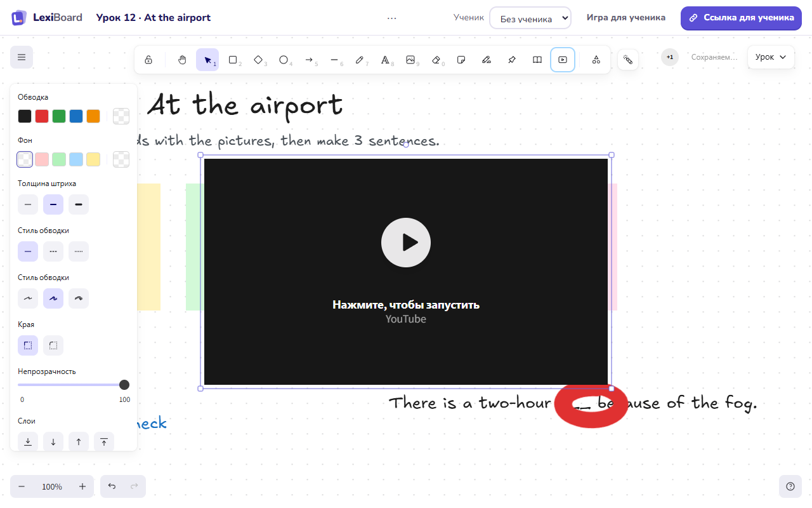Open custom background color picker

tap(121, 159)
